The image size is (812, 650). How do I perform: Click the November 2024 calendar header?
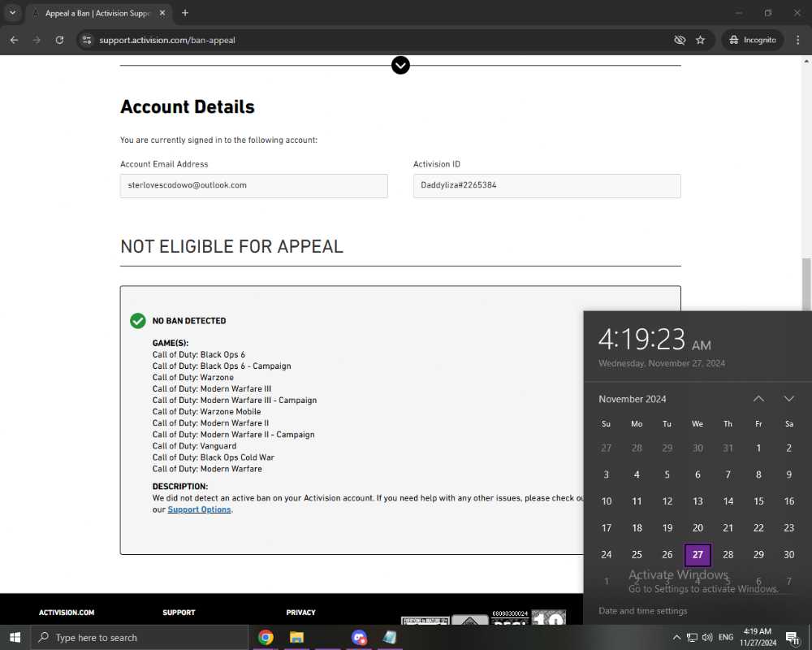633,399
